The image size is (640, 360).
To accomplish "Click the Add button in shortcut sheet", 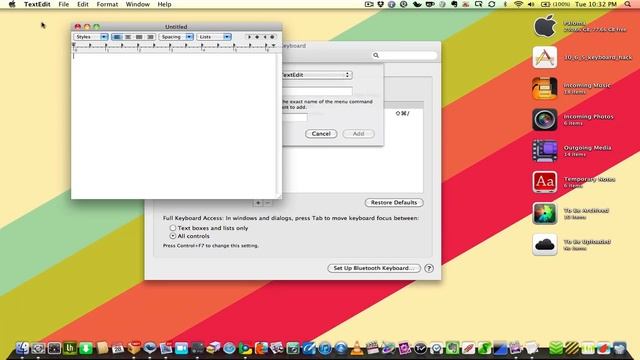I will (x=358, y=133).
